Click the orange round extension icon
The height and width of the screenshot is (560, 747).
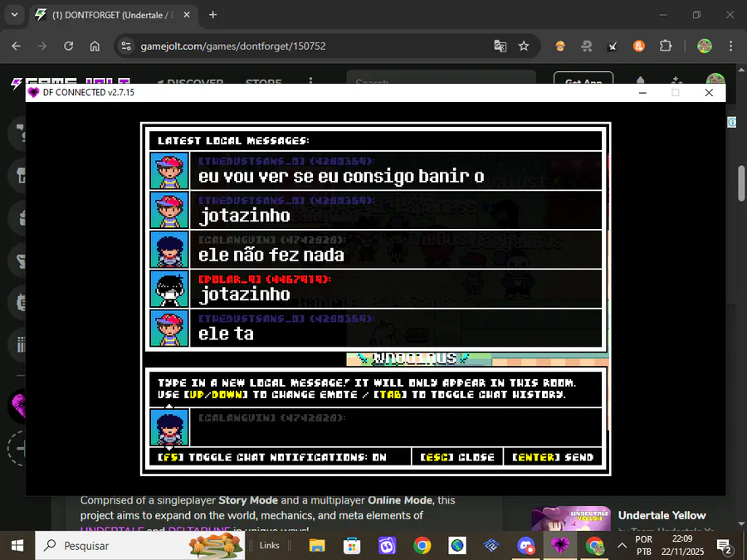point(639,46)
